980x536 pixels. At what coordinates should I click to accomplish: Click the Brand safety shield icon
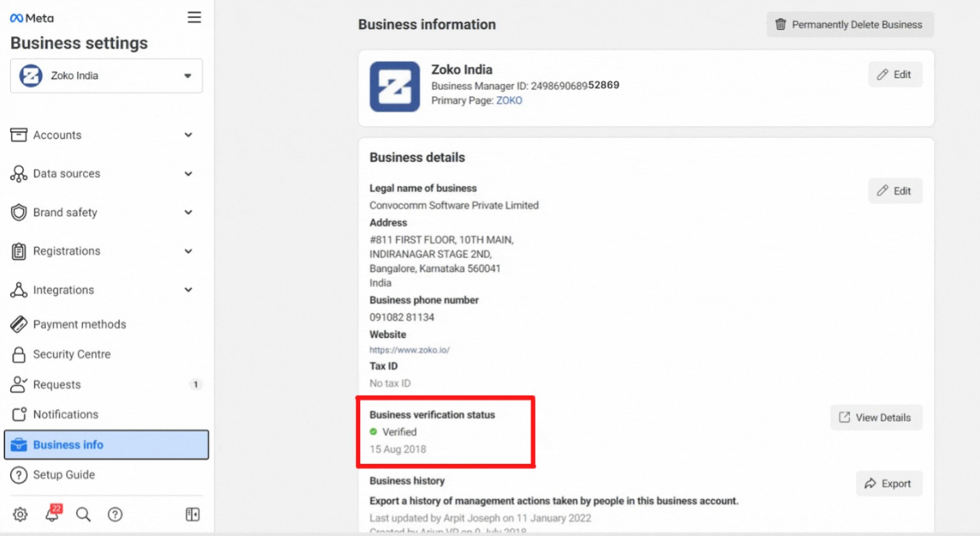coord(19,212)
